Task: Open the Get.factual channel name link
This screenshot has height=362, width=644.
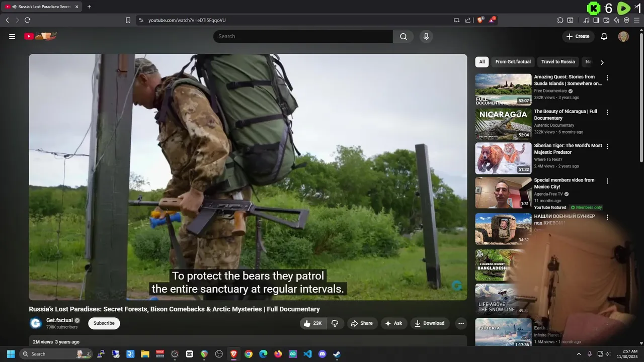Action: pyautogui.click(x=59, y=320)
